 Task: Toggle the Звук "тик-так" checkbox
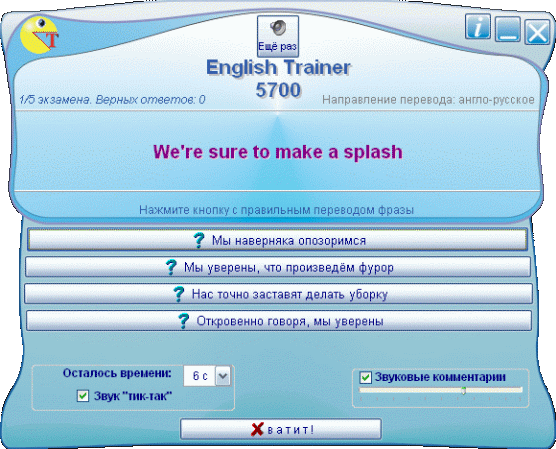pyautogui.click(x=83, y=396)
